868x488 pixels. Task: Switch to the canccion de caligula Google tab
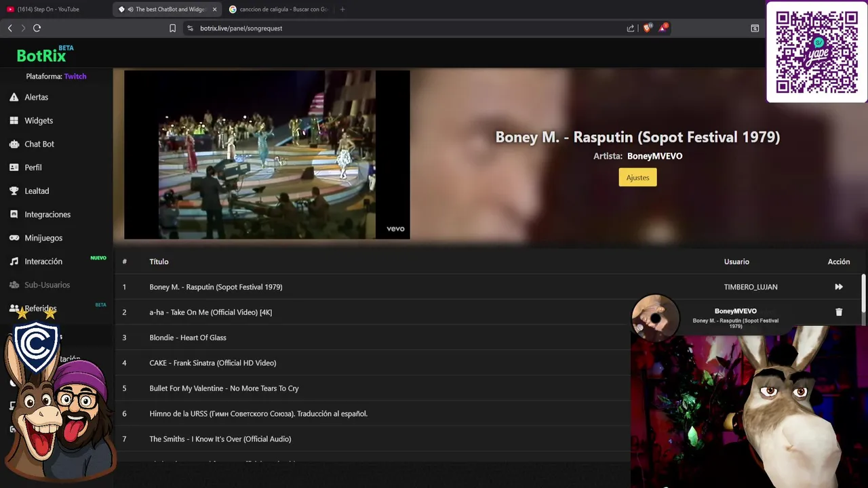click(278, 9)
